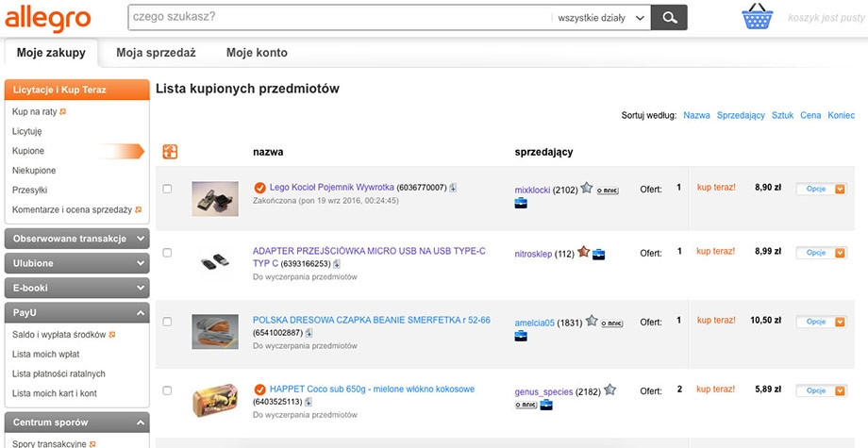Screen dimensions: 868x448
Task: Expand the Obserwowane transakcje sidebar section
Action: [x=76, y=239]
